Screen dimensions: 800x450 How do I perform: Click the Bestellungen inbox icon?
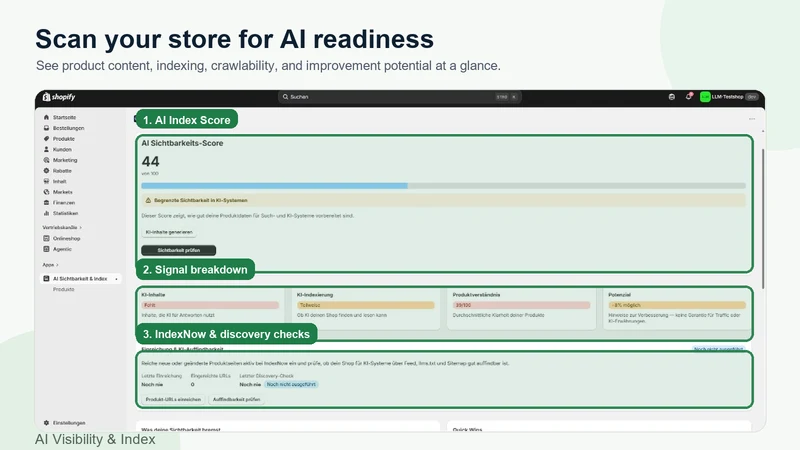pos(46,128)
